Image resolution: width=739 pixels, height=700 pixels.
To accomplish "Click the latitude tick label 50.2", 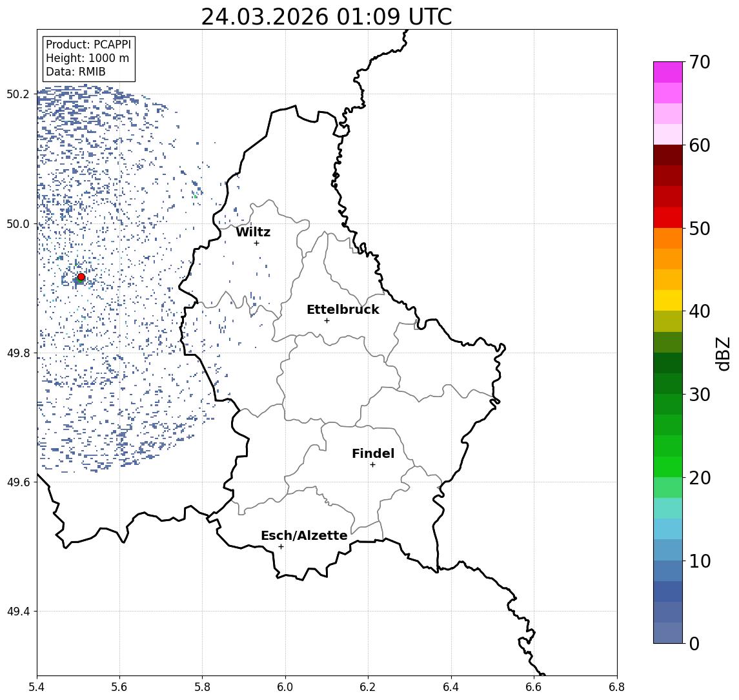I will coord(17,94).
